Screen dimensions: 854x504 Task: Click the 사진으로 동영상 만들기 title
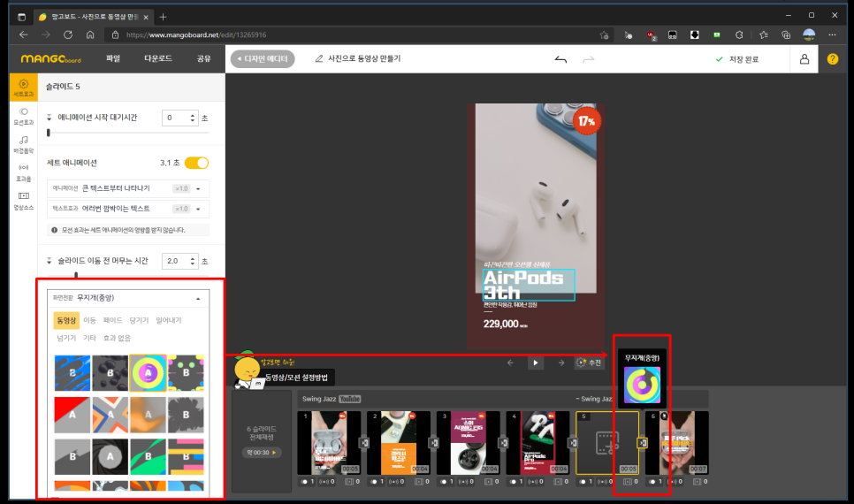(x=364, y=58)
